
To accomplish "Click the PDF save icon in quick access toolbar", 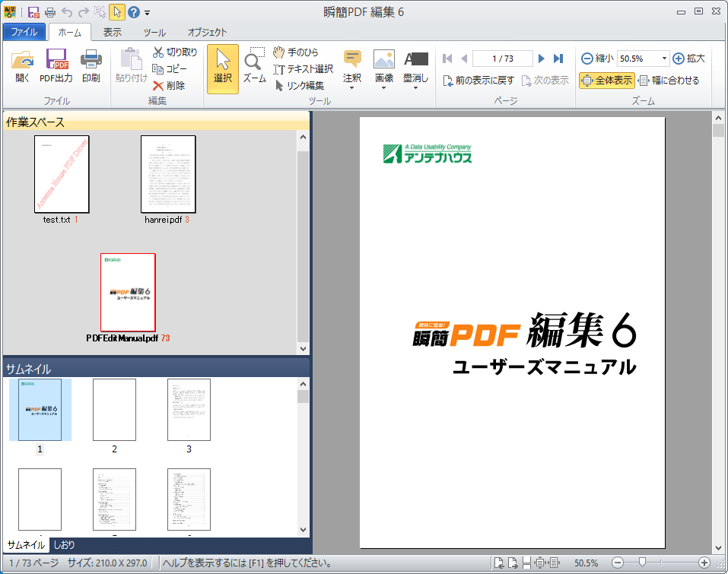I will [33, 12].
